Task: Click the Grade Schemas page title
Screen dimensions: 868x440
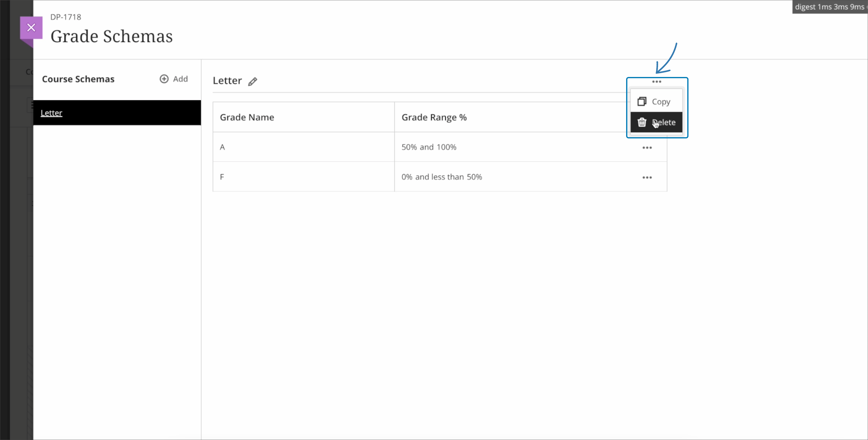Action: (x=112, y=36)
